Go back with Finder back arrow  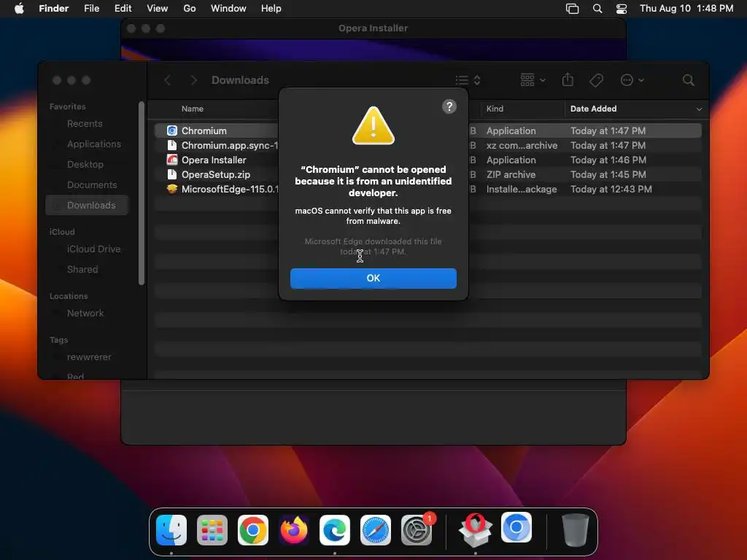pos(168,80)
